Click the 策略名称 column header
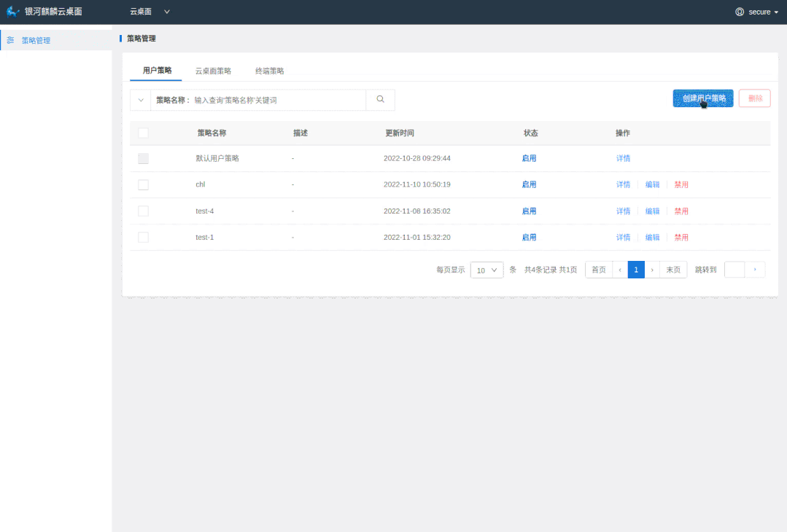 coord(212,133)
